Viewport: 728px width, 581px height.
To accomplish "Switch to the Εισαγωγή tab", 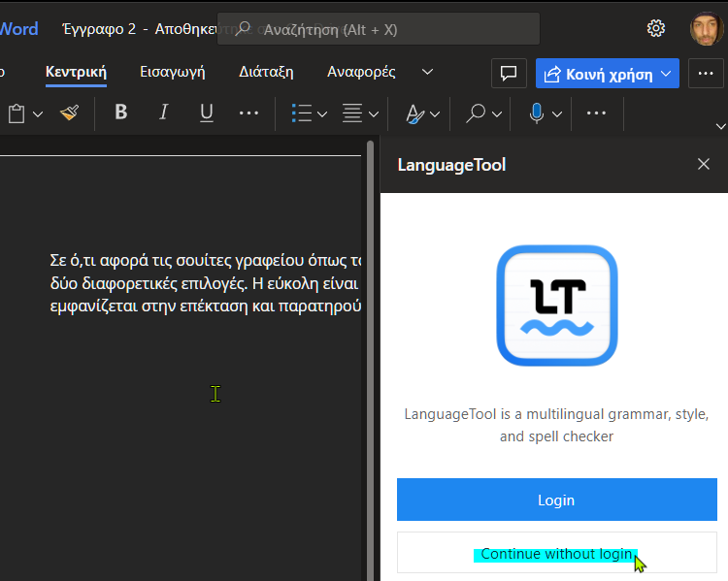I will point(172,72).
